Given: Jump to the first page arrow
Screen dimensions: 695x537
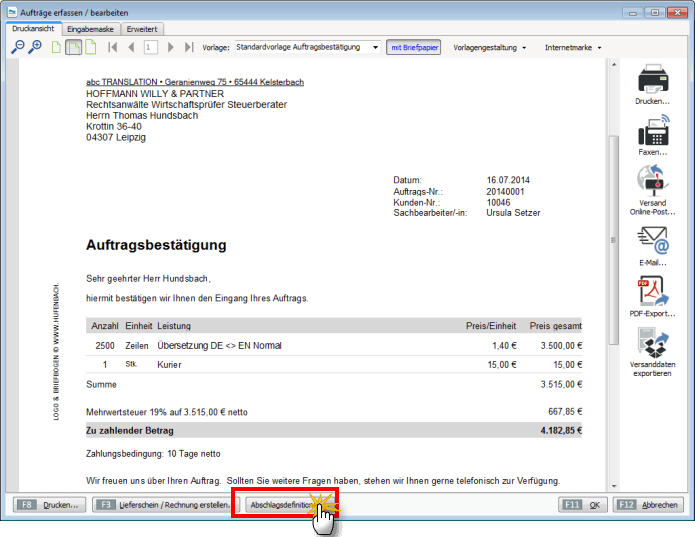Looking at the screenshot, I should click(112, 47).
